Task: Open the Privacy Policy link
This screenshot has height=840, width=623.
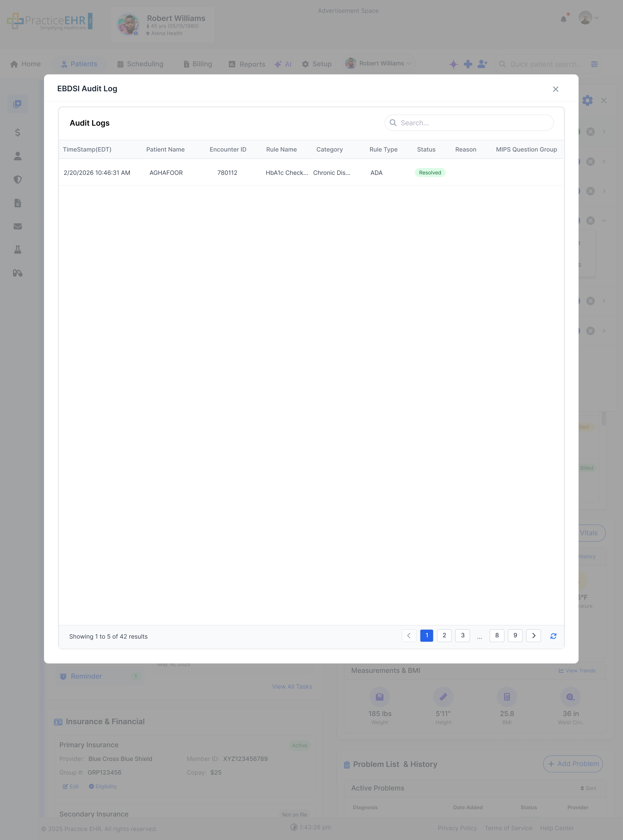Action: 457,828
